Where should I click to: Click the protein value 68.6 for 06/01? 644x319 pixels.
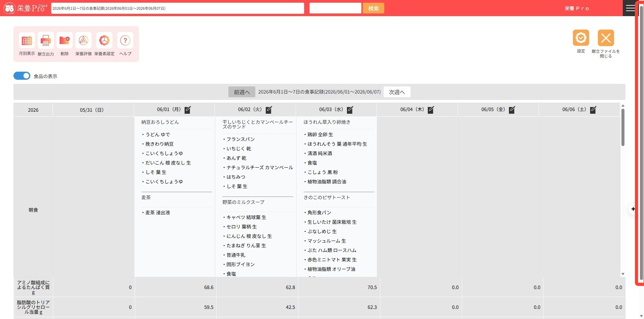209,287
